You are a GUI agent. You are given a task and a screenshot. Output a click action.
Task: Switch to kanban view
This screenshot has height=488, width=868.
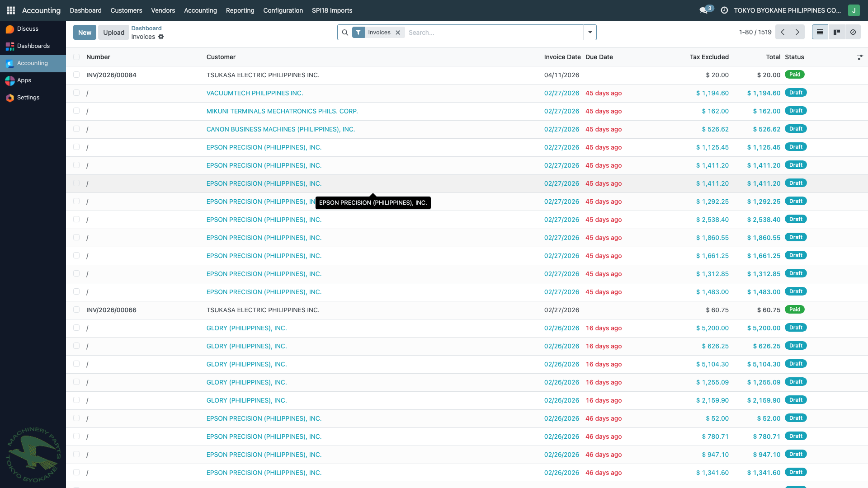click(x=836, y=32)
